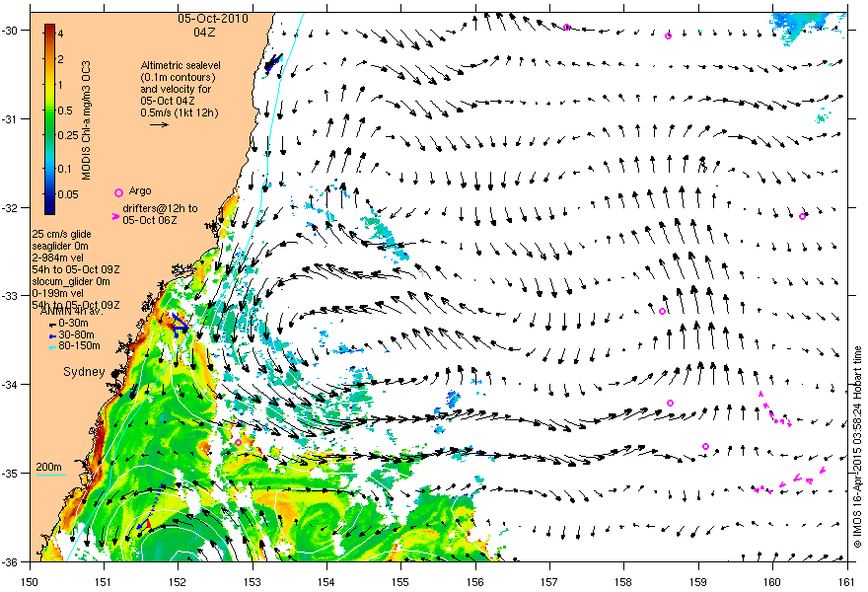Click the 'Sydney' city label

tap(84, 372)
